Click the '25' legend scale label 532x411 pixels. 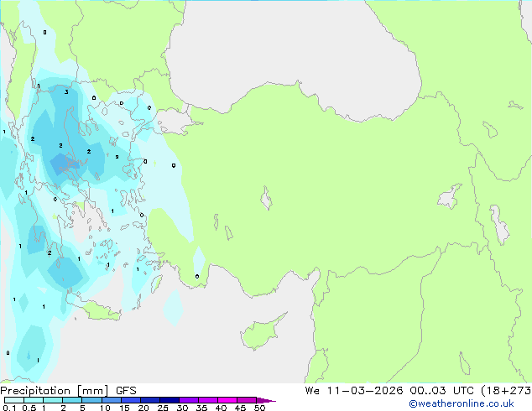point(163,408)
